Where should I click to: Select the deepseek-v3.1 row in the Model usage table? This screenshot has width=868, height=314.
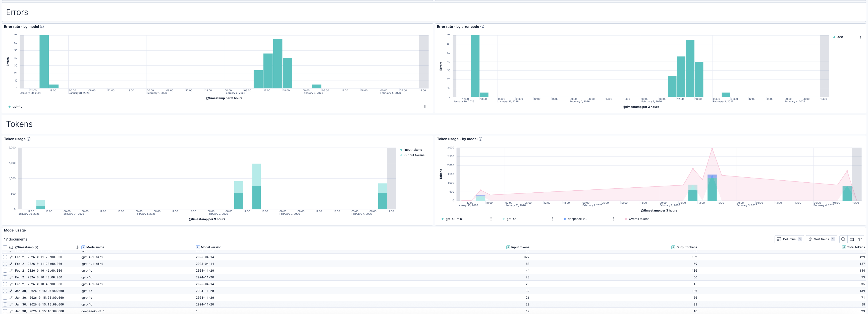[5, 311]
